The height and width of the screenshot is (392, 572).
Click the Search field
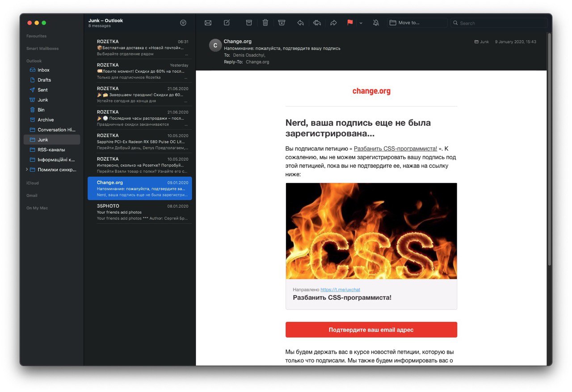coord(499,23)
